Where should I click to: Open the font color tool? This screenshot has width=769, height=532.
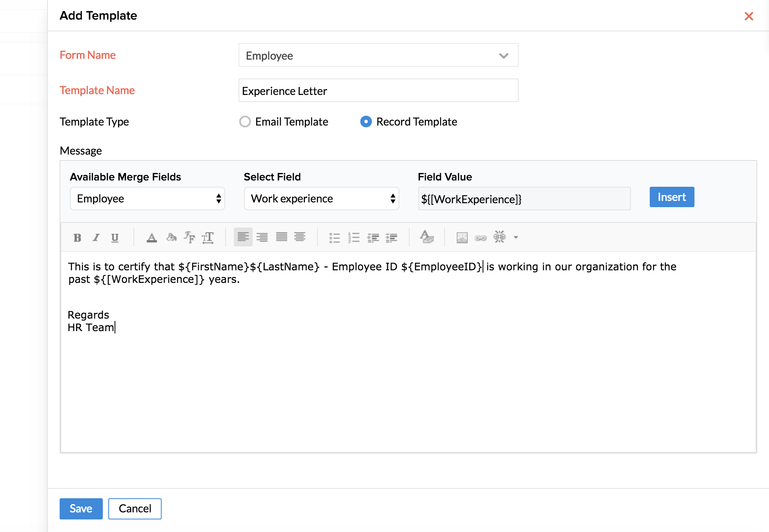click(151, 237)
